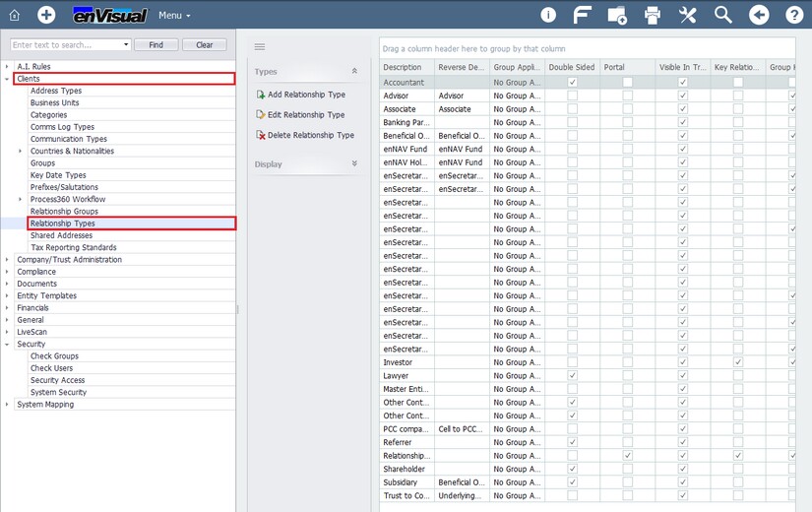The height and width of the screenshot is (512, 812).
Task: Click the Accountant row description
Action: pyautogui.click(x=406, y=83)
